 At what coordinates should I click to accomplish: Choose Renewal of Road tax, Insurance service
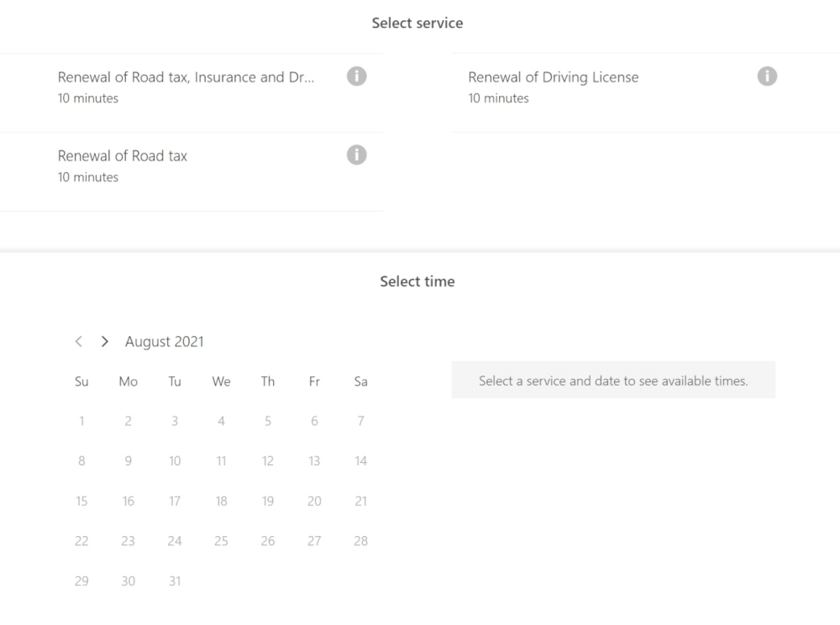tap(186, 77)
